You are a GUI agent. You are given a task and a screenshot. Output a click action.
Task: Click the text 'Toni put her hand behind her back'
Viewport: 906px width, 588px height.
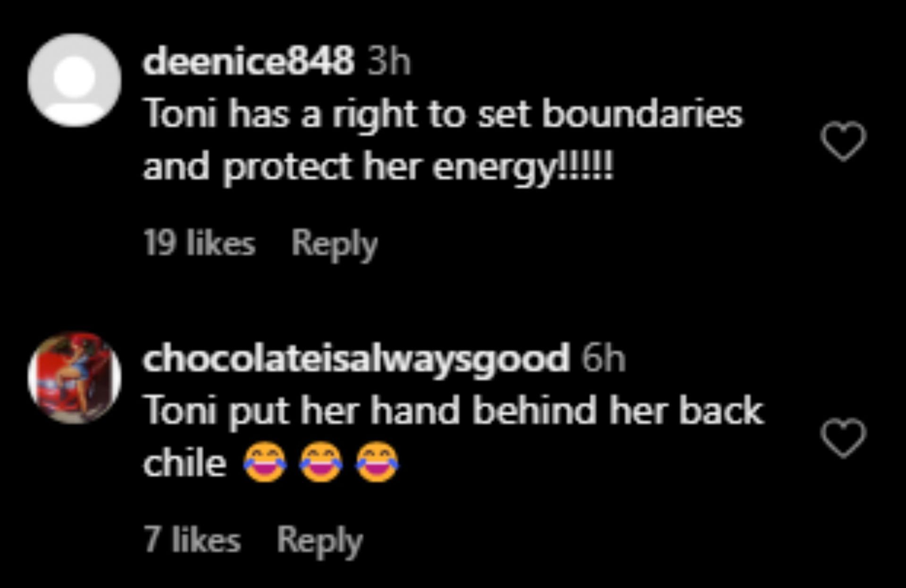pos(453,411)
